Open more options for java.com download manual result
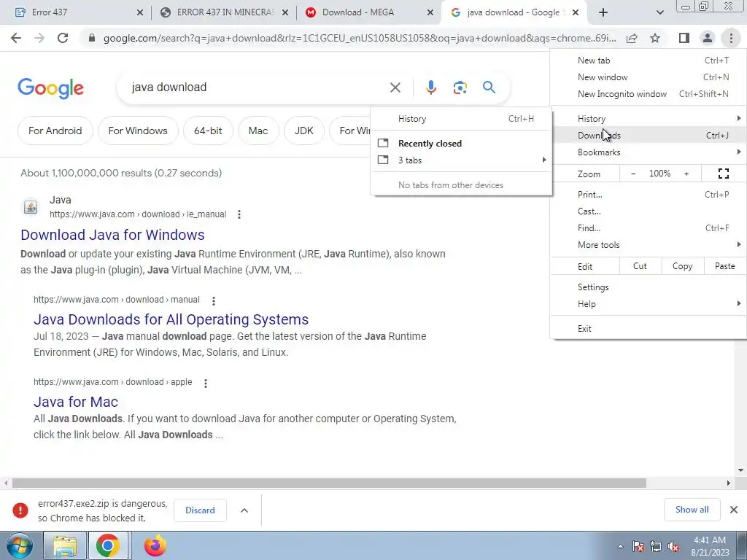The image size is (747, 560). [214, 300]
